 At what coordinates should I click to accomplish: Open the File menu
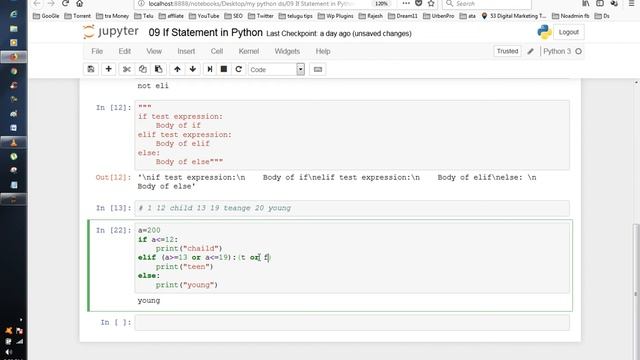(x=97, y=51)
